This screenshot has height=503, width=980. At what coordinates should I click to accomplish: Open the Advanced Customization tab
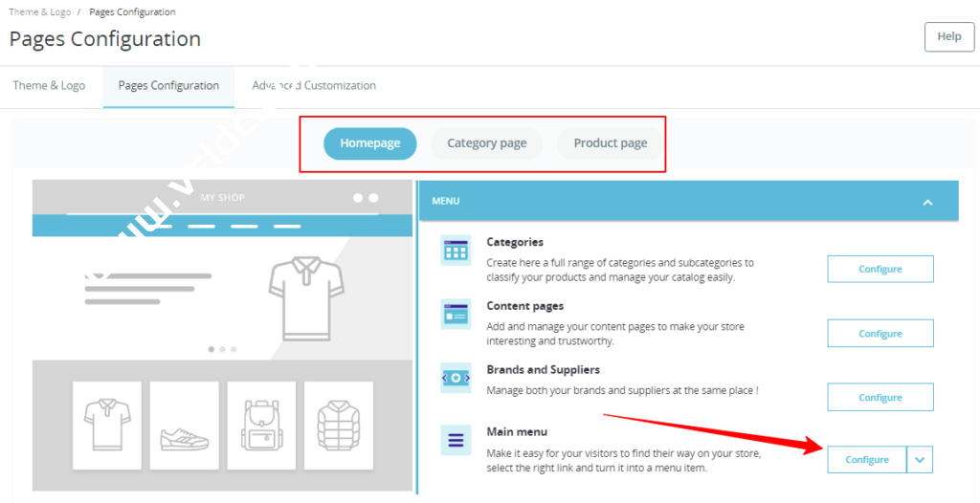click(314, 86)
